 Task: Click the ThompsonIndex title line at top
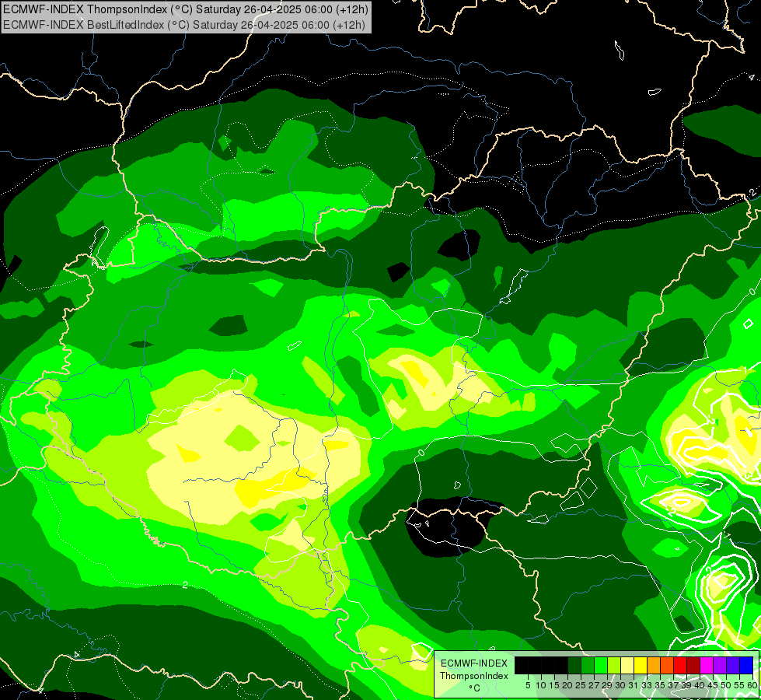click(186, 9)
